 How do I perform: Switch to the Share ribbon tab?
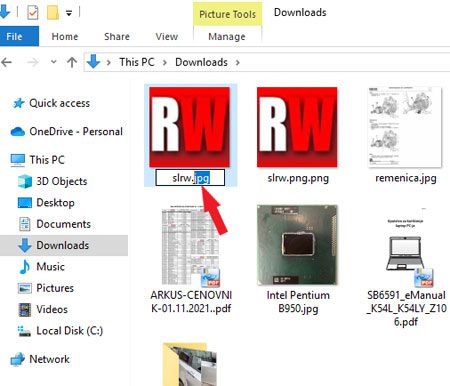tap(117, 36)
